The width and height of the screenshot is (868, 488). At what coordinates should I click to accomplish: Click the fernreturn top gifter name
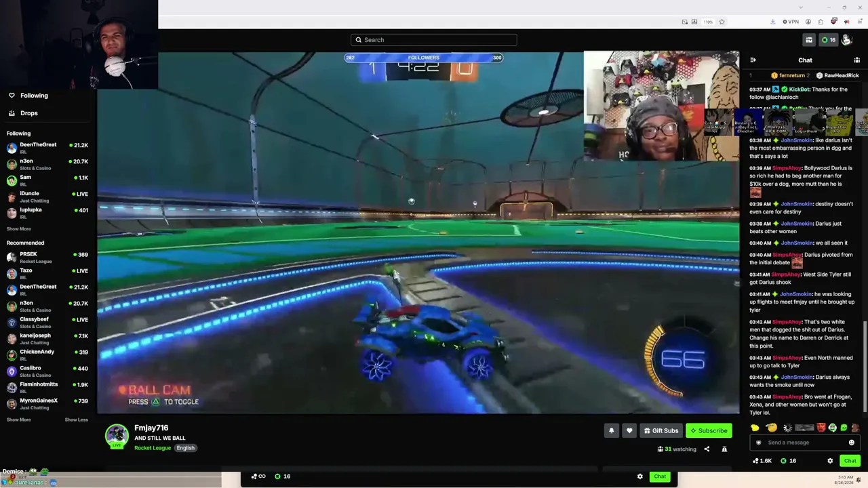pos(791,76)
